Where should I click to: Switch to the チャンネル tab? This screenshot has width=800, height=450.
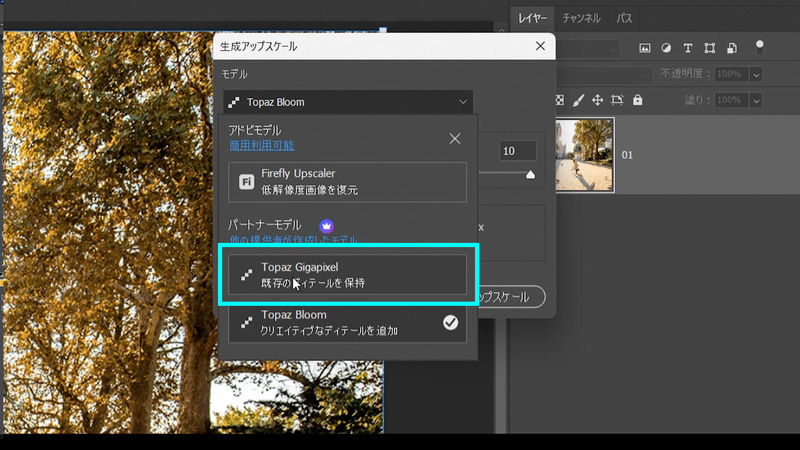pos(581,18)
